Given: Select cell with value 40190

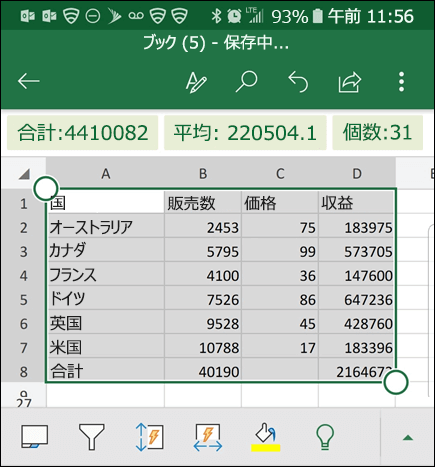Looking at the screenshot, I should [x=203, y=370].
